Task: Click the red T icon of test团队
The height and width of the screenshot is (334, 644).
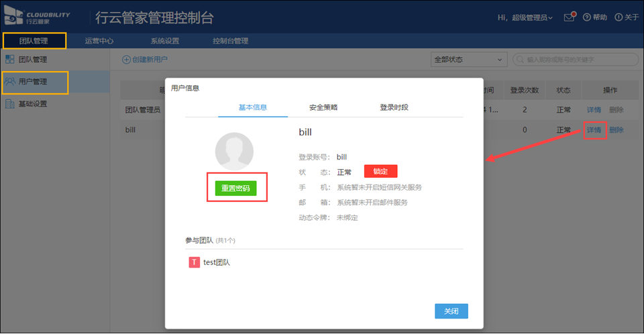Action: [x=194, y=262]
